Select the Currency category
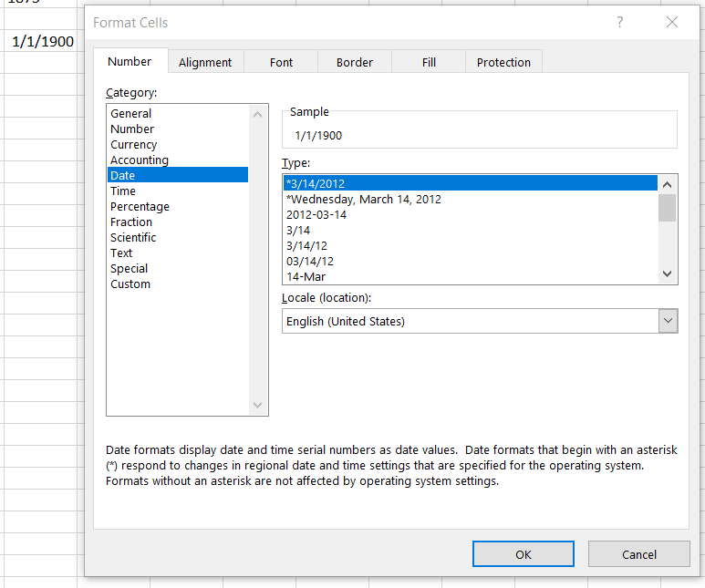Viewport: 705px width, 588px height. click(x=178, y=144)
